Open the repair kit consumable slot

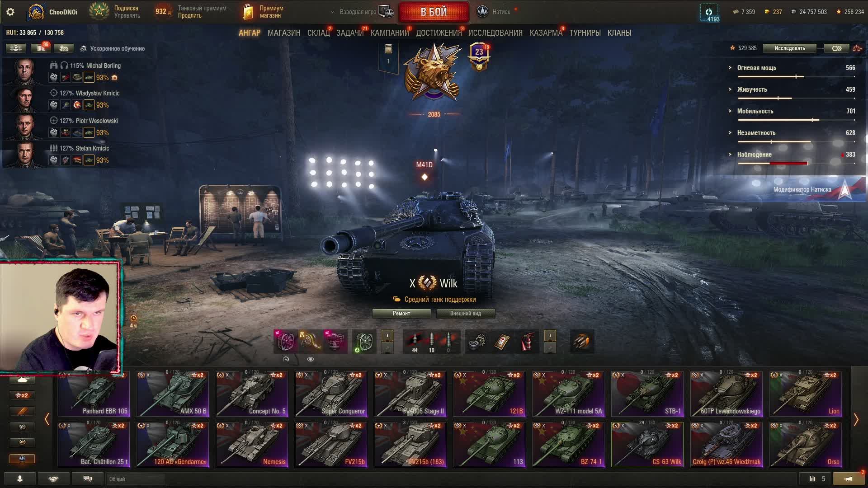(477, 342)
